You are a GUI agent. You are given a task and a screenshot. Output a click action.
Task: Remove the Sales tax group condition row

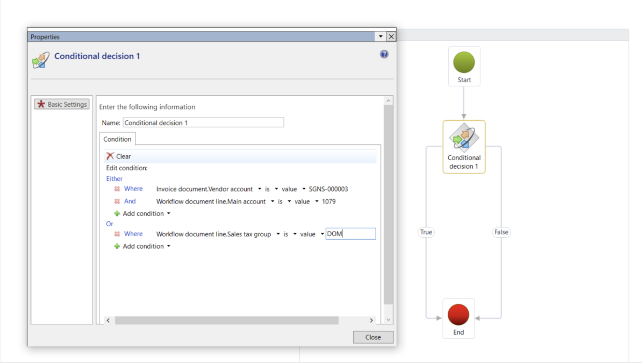click(x=117, y=234)
